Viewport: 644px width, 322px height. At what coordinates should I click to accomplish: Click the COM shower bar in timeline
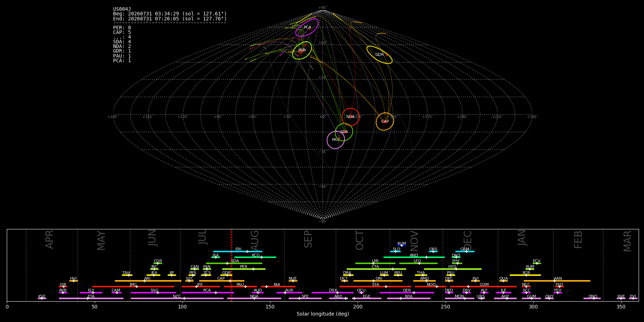click(484, 287)
